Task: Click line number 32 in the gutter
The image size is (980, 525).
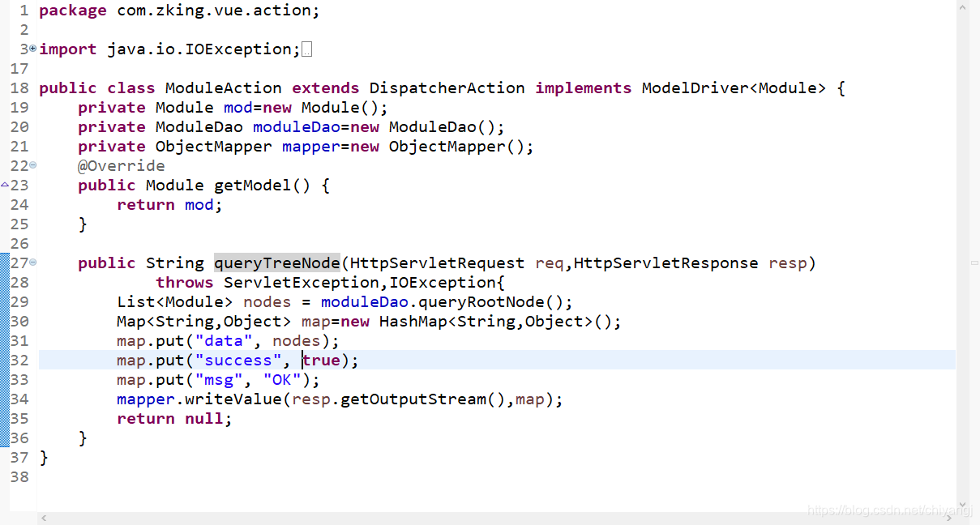Action: point(19,361)
